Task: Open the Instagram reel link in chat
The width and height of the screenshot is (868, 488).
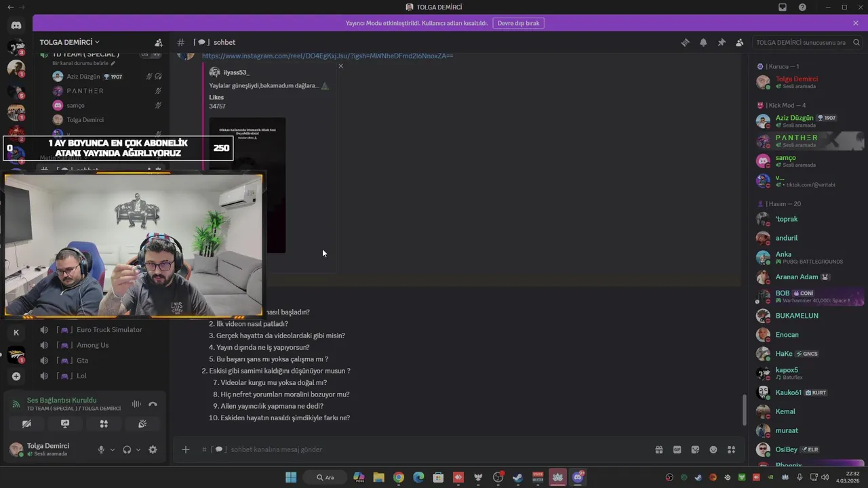Action: pyautogui.click(x=328, y=56)
